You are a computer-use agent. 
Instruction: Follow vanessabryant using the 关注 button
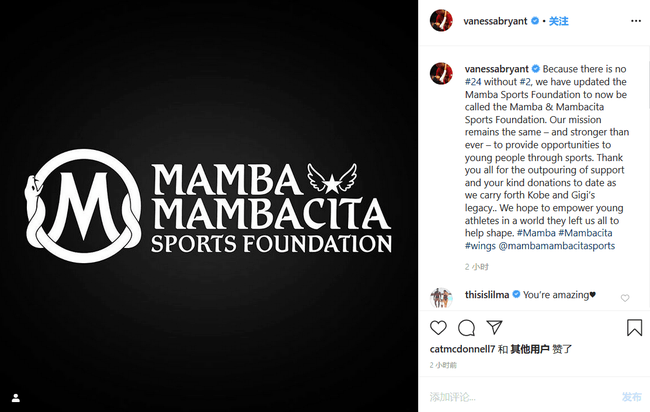click(558, 21)
